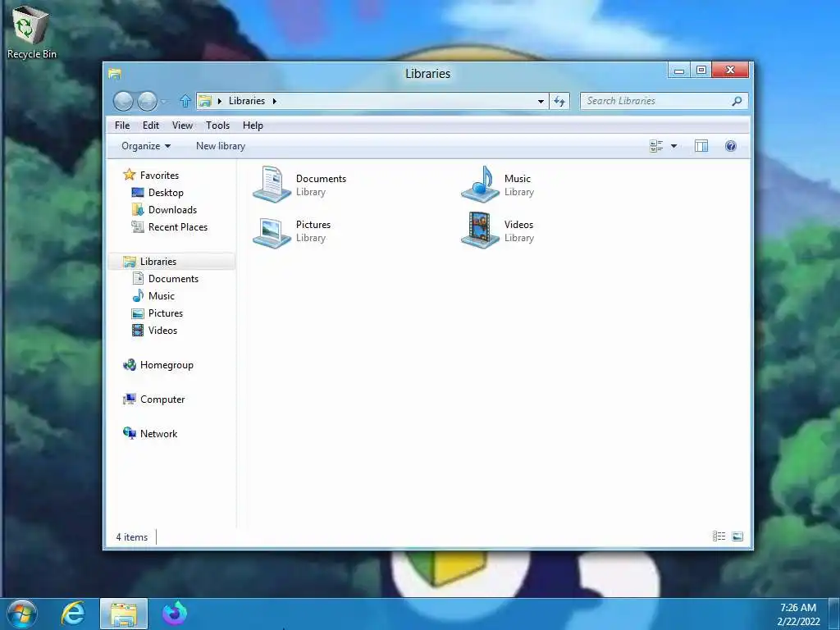This screenshot has height=630, width=840.
Task: Select the Videos library large icon
Action: 480,231
